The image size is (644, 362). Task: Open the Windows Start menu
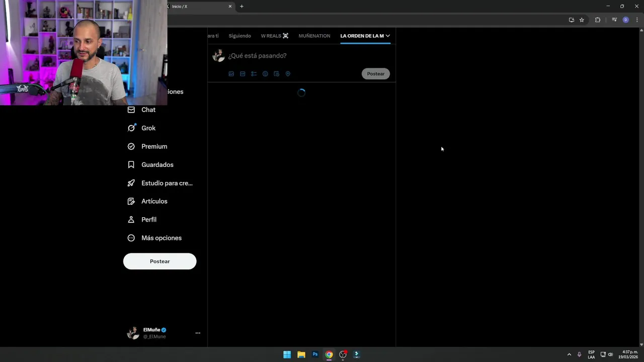coord(287,354)
